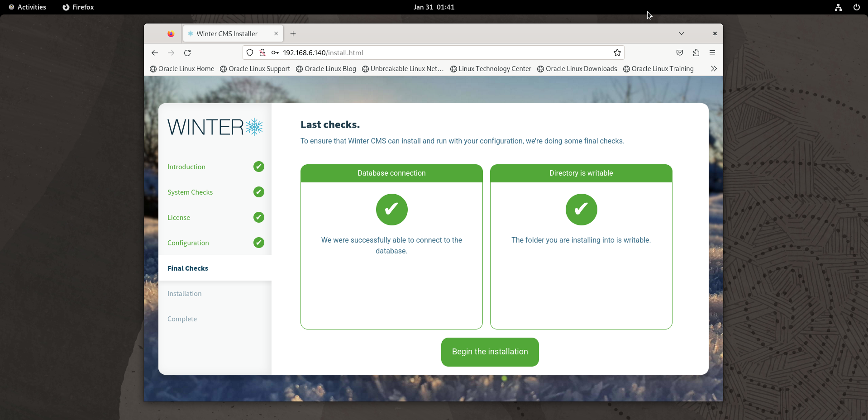Screen dimensions: 868x420
Task: Click Begin the installation button
Action: pyautogui.click(x=490, y=352)
